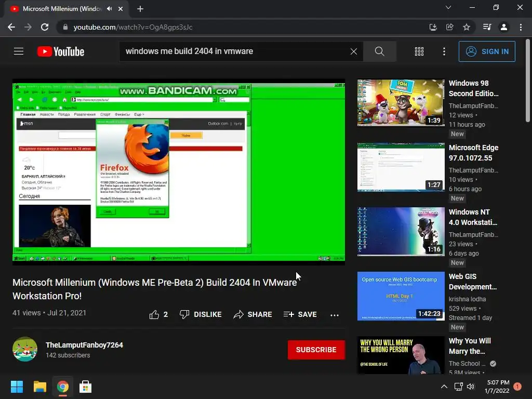Share this page from the address bar
Viewport: 532px width, 399px height.
450,27
